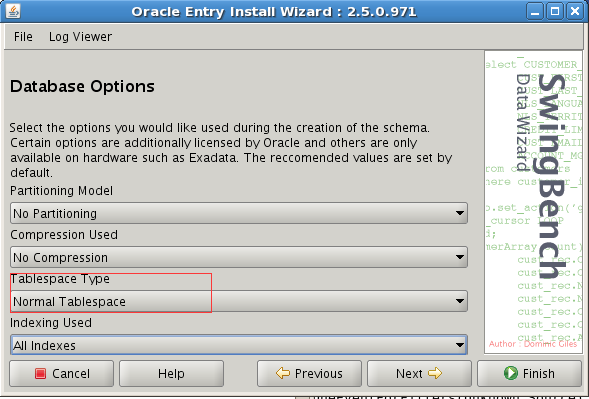The height and width of the screenshot is (399, 589).
Task: Click the Help button
Action: [x=171, y=373]
